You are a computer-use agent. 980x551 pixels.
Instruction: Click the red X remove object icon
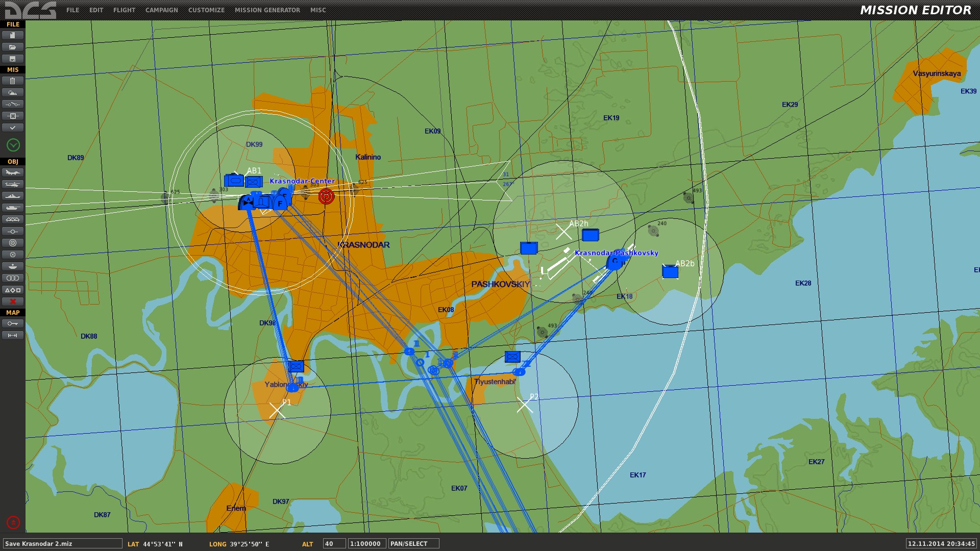13,302
